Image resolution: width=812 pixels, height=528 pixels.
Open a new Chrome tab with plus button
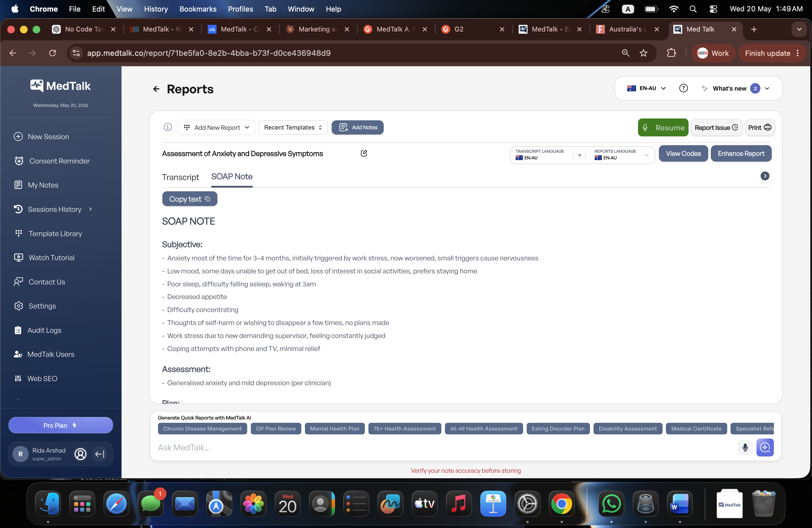pos(754,29)
